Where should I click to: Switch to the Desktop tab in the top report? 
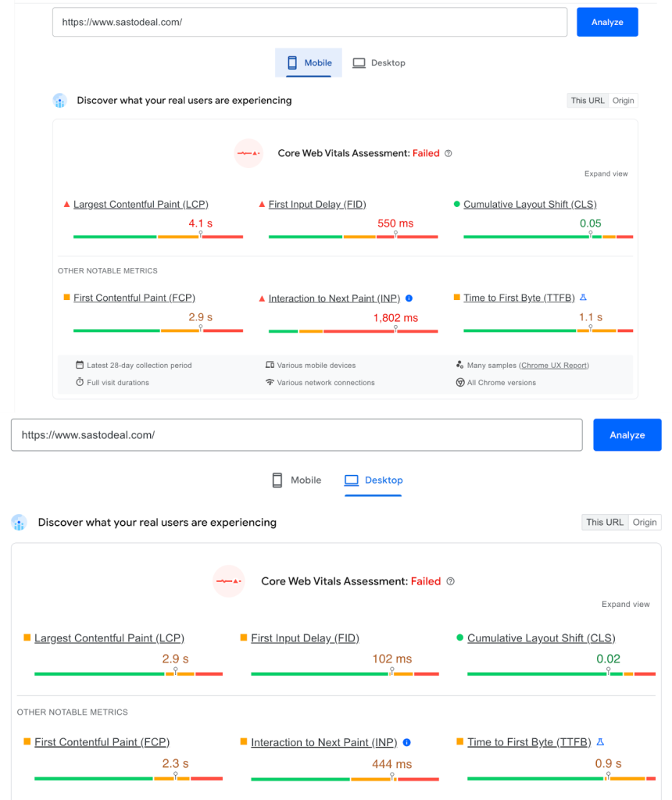tap(379, 63)
